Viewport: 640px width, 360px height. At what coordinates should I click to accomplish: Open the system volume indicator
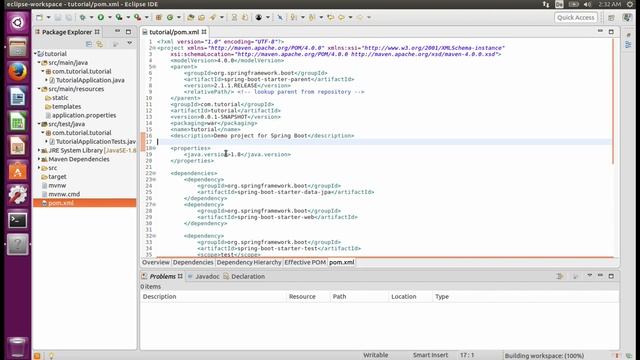(x=588, y=4)
